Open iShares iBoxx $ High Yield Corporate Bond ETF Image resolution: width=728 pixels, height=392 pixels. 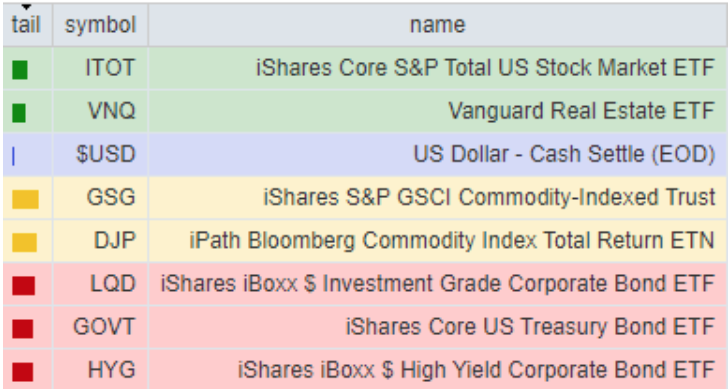(476, 370)
